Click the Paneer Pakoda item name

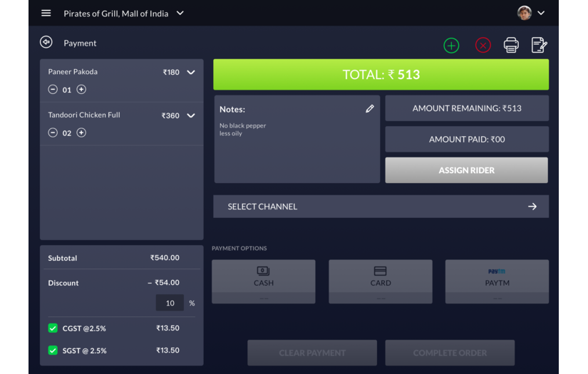tap(73, 71)
